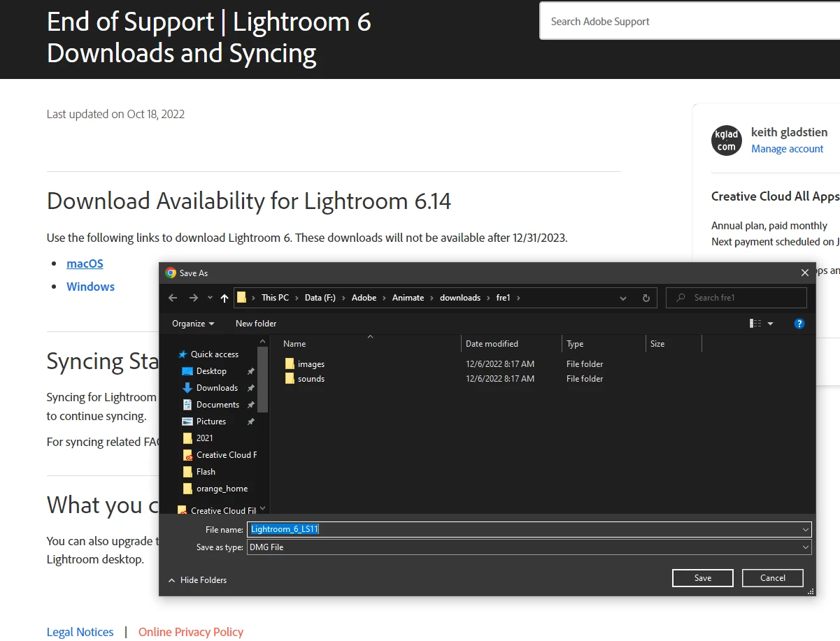Click the Save button
The image size is (840, 641).
(703, 578)
